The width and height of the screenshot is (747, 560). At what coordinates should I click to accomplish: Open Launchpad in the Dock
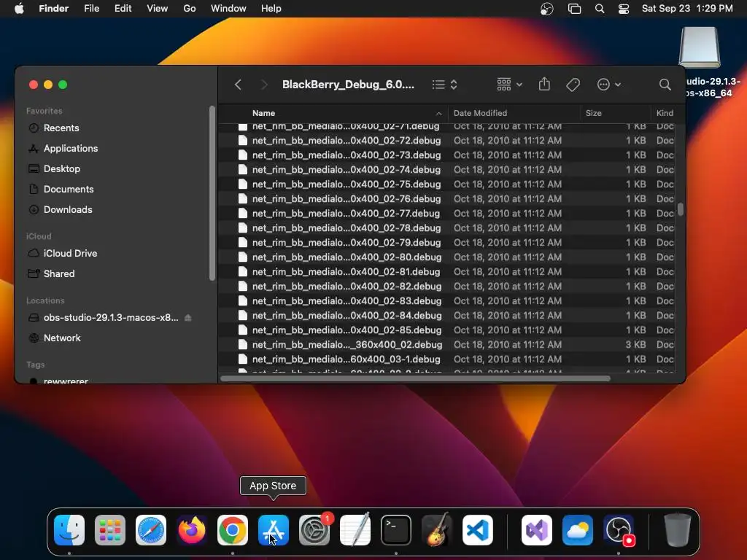[x=110, y=530]
